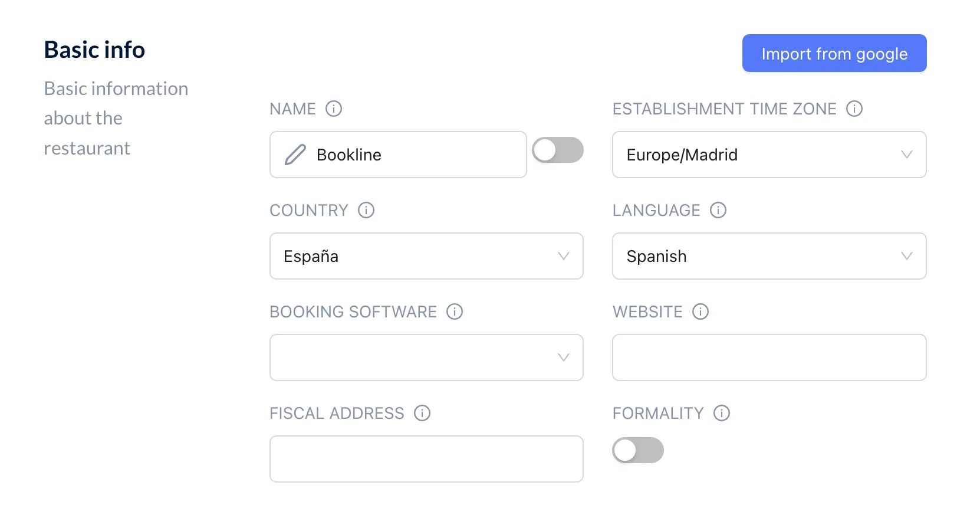Click the info icon beside ESTABLISHMENT TIME ZONE
Screen dimensions: 980x505
854,109
